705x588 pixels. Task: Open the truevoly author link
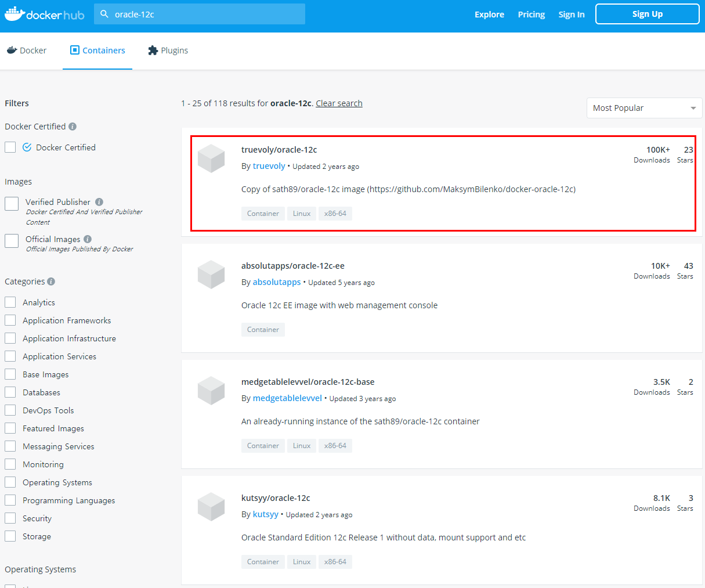tap(269, 166)
